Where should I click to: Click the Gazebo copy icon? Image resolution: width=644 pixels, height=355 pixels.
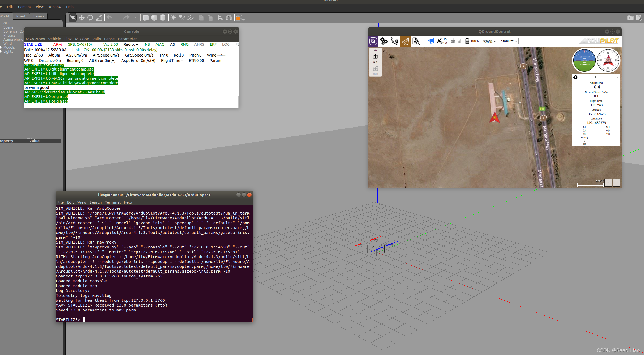pyautogui.click(x=201, y=18)
